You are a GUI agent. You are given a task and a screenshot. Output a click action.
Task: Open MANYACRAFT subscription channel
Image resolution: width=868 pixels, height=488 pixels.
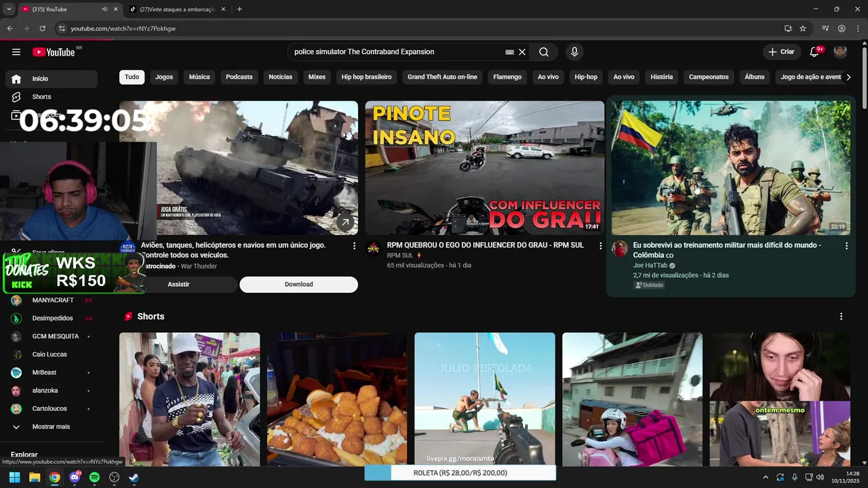click(52, 300)
